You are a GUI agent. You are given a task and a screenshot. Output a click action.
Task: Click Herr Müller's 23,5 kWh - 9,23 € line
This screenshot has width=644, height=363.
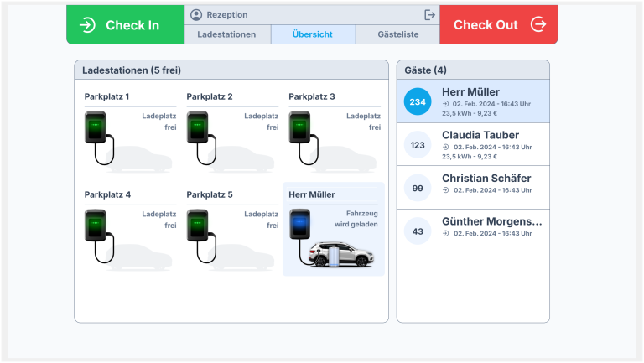470,113
